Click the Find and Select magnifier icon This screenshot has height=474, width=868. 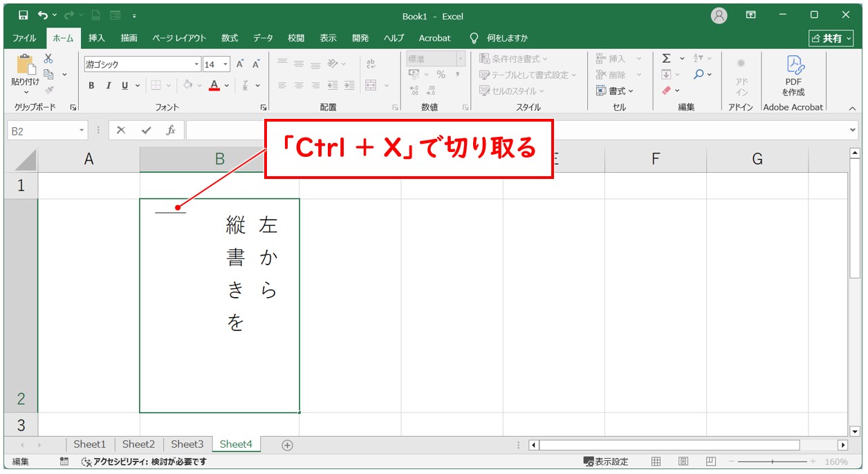[x=699, y=74]
